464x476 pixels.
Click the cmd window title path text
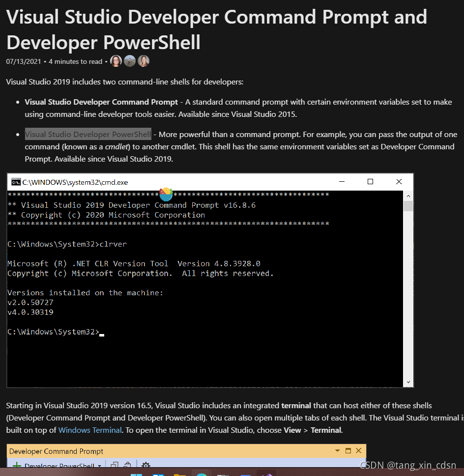tap(75, 182)
